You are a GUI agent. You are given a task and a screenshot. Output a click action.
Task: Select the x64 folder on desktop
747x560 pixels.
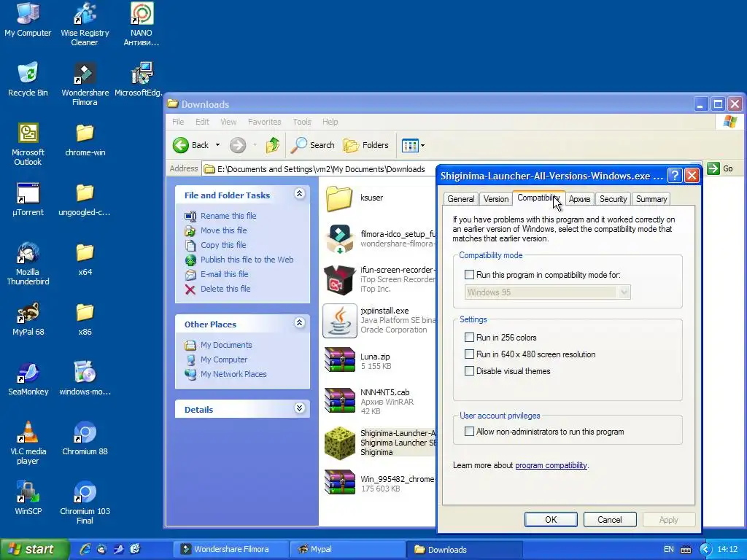point(85,260)
